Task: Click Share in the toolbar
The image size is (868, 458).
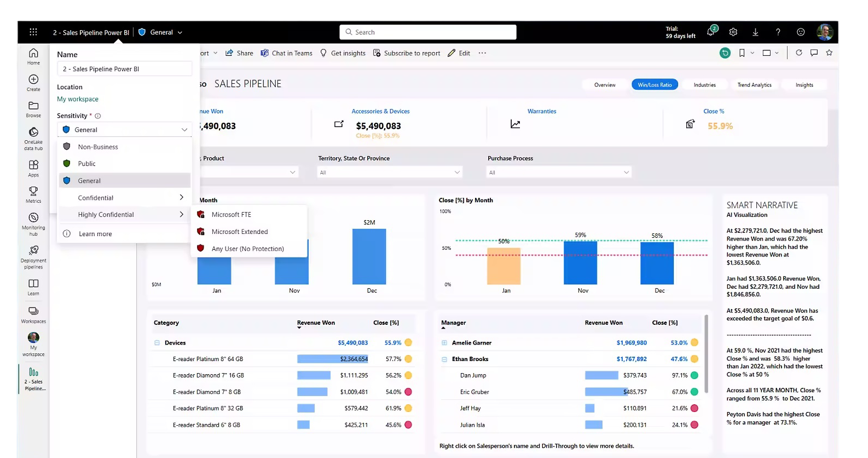Action: pos(239,53)
